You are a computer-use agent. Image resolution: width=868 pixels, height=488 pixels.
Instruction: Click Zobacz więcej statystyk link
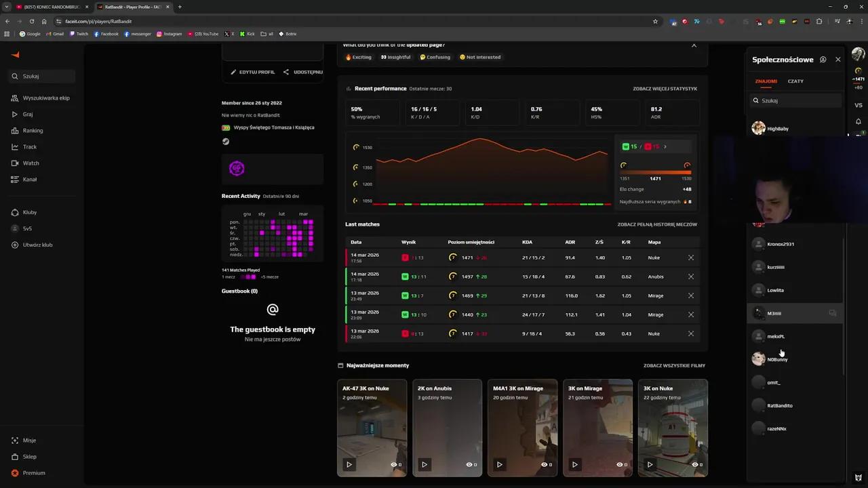coord(665,89)
